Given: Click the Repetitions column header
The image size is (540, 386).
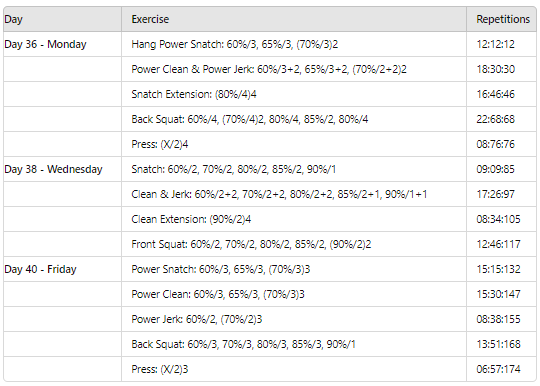Looking at the screenshot, I should pos(501,19).
